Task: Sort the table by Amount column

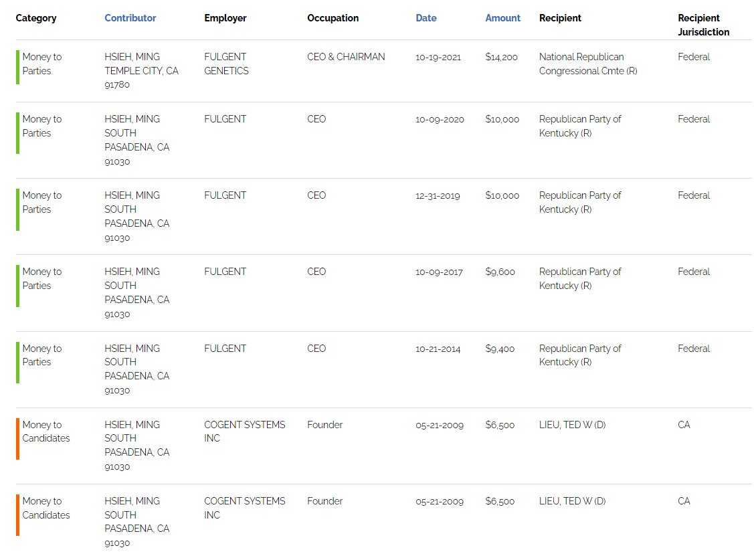Action: pos(502,18)
